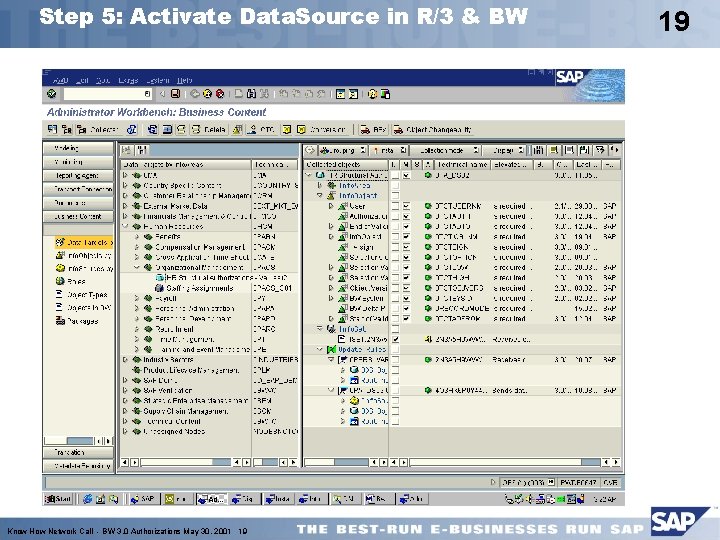Viewport: 720px width, 540px height.
Task: Toggle match checkbox in the BW system row
Action: [406, 298]
